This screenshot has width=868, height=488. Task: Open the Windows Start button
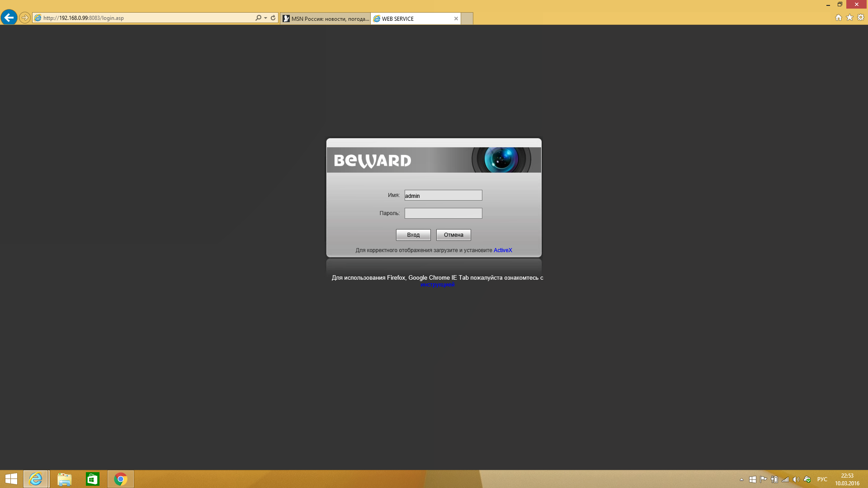[x=11, y=479]
